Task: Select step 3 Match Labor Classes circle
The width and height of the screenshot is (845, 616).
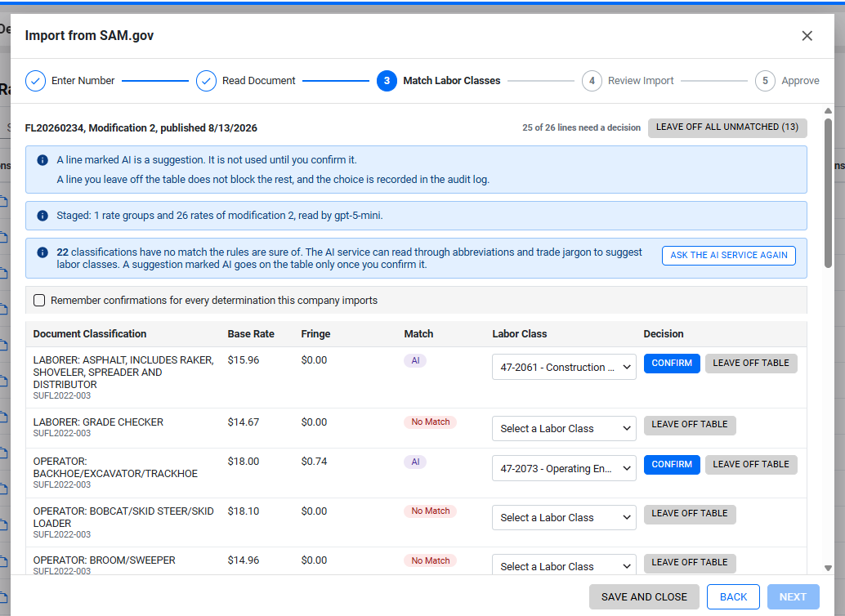Action: 387,81
